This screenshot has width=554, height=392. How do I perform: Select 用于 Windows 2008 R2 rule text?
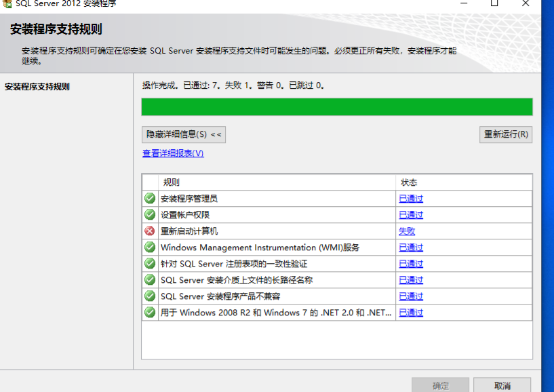pyautogui.click(x=276, y=313)
